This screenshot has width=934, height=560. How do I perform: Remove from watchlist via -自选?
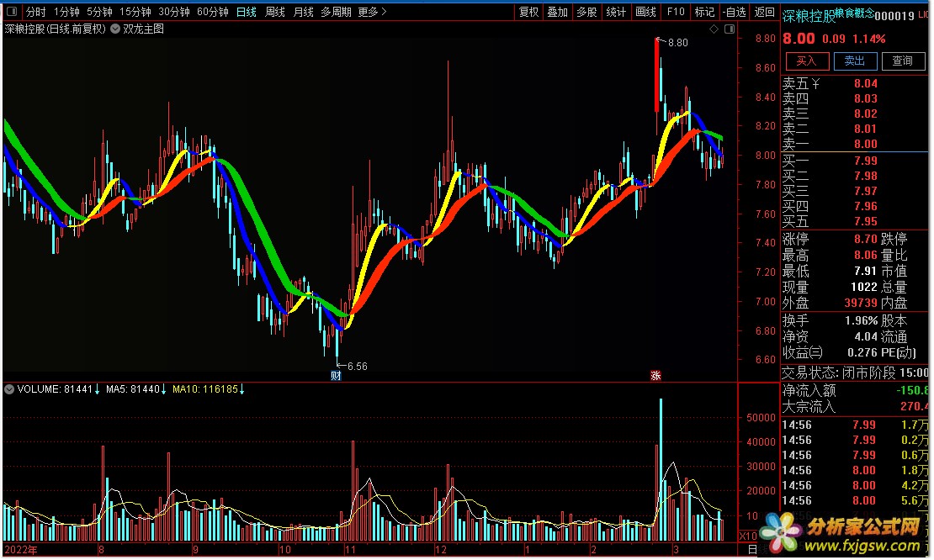click(735, 11)
